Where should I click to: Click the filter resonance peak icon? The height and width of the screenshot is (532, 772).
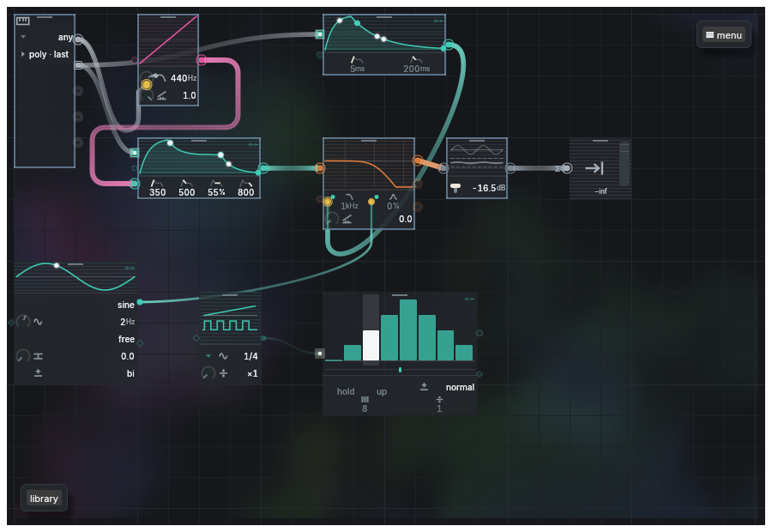(x=393, y=197)
